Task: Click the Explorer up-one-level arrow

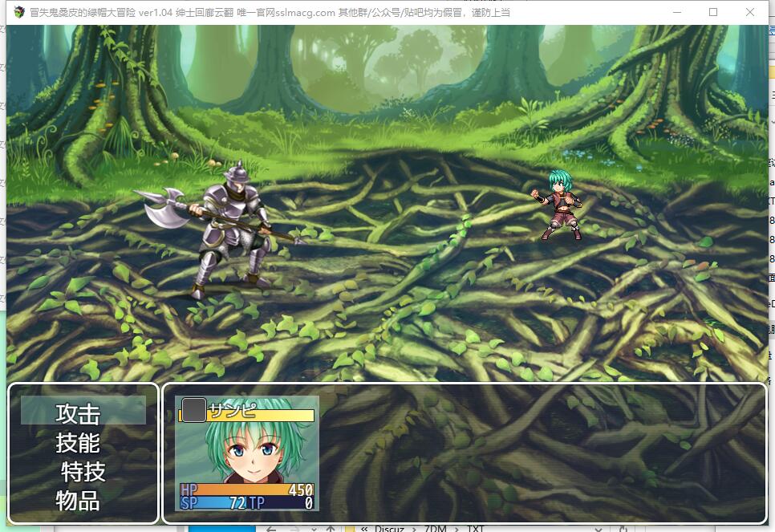Action: click(x=330, y=529)
